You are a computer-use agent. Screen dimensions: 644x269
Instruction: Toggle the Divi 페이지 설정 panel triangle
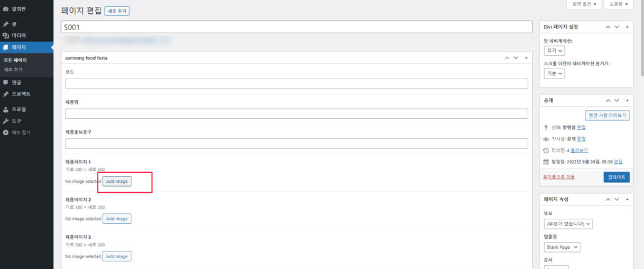point(627,26)
